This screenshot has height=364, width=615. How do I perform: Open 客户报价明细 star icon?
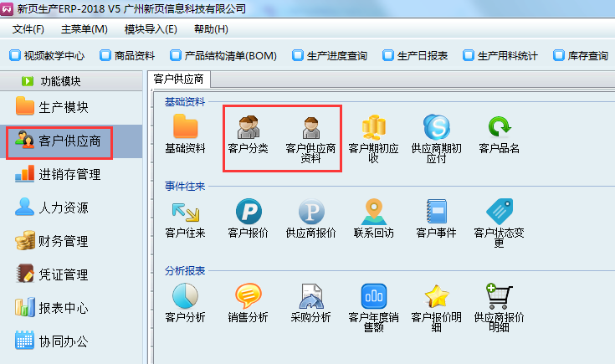point(436,296)
